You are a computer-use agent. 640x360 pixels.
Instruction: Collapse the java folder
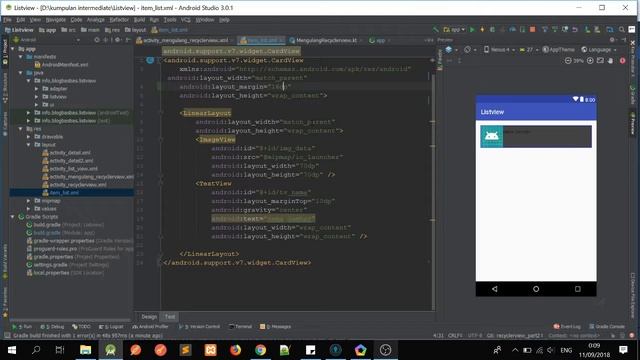(20, 73)
